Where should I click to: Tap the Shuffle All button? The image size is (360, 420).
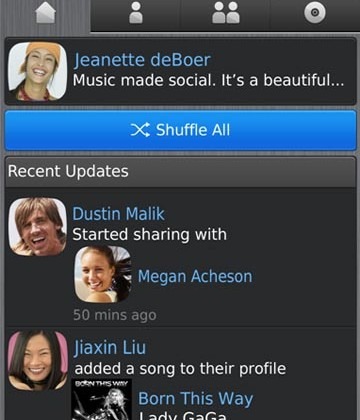point(180,130)
